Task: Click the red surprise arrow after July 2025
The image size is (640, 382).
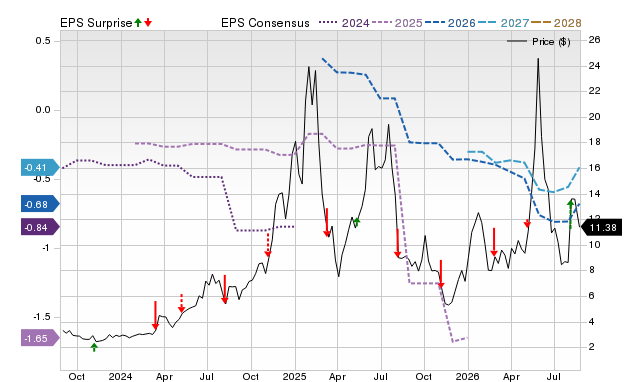Action: 398,243
